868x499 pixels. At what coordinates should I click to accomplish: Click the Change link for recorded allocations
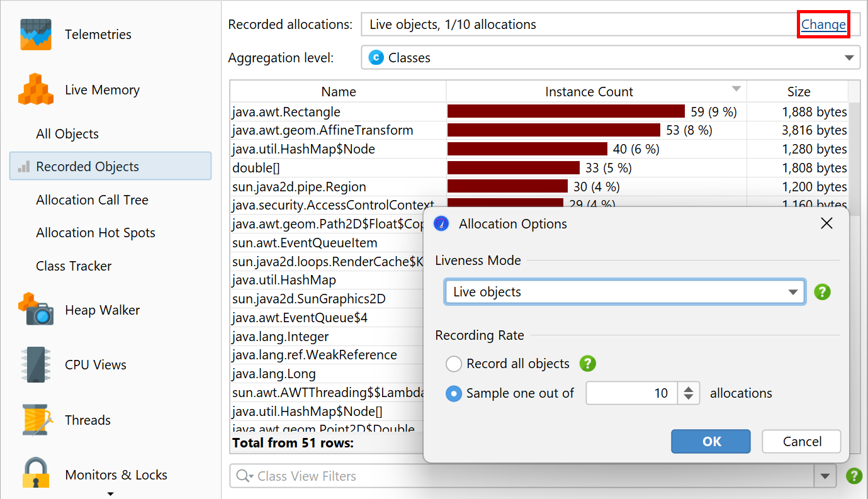823,25
